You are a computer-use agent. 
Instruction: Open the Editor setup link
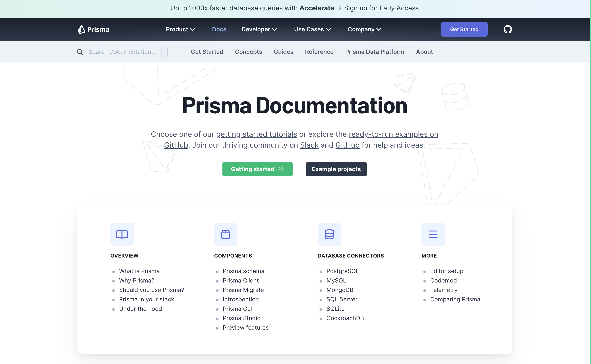point(447,271)
